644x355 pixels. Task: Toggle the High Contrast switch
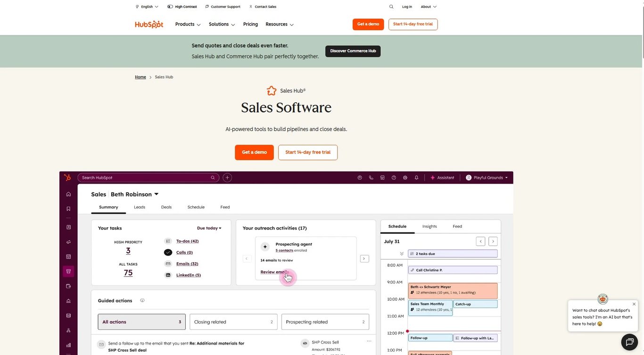pyautogui.click(x=170, y=7)
